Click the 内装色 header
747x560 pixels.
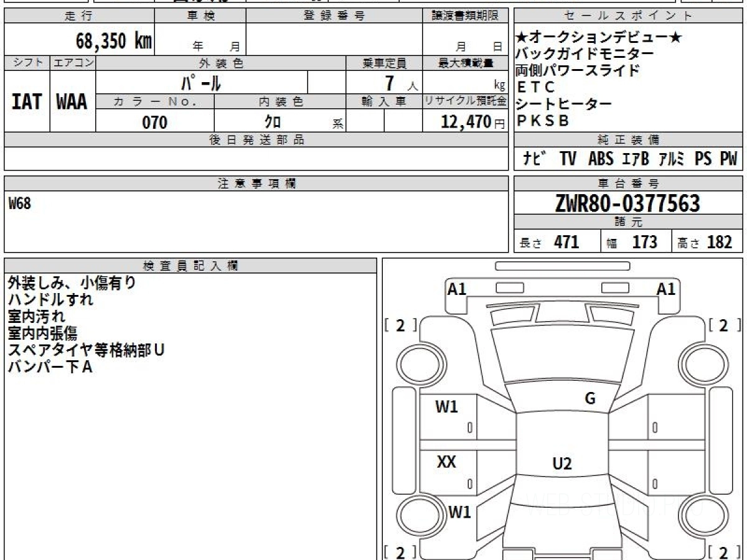(x=280, y=101)
